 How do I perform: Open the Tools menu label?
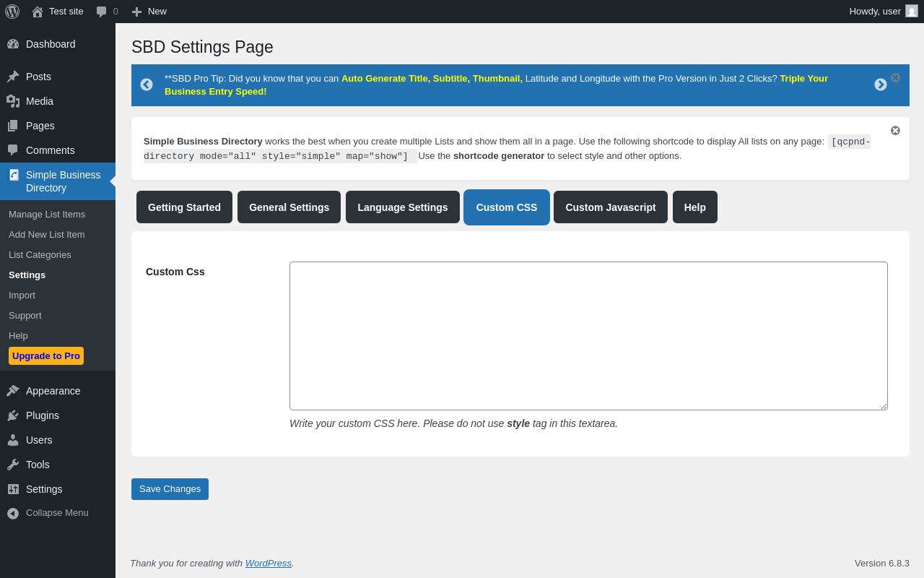pyautogui.click(x=38, y=465)
